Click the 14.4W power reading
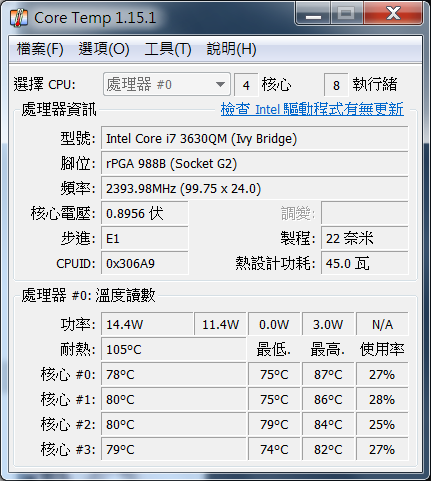 (147, 324)
